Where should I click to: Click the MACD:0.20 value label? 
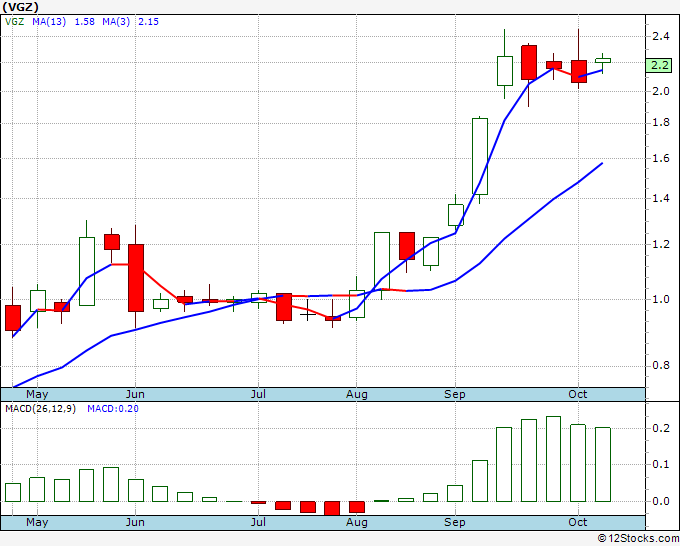coord(113,409)
